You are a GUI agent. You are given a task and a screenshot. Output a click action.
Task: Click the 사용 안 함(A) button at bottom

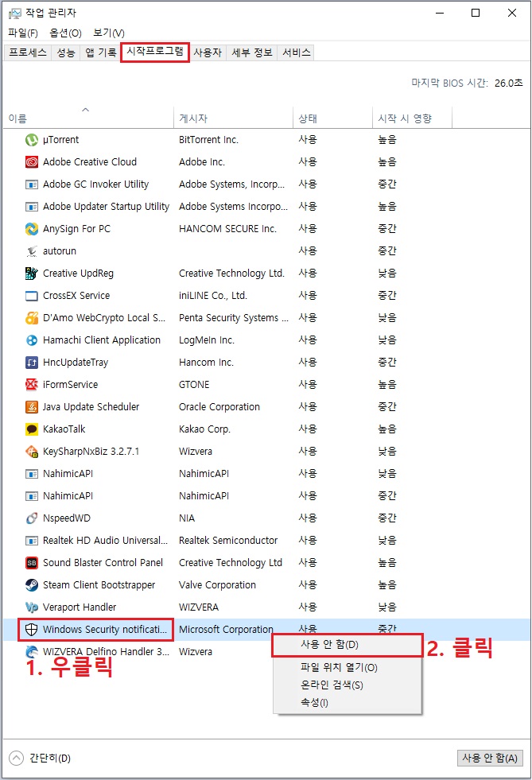(x=490, y=758)
